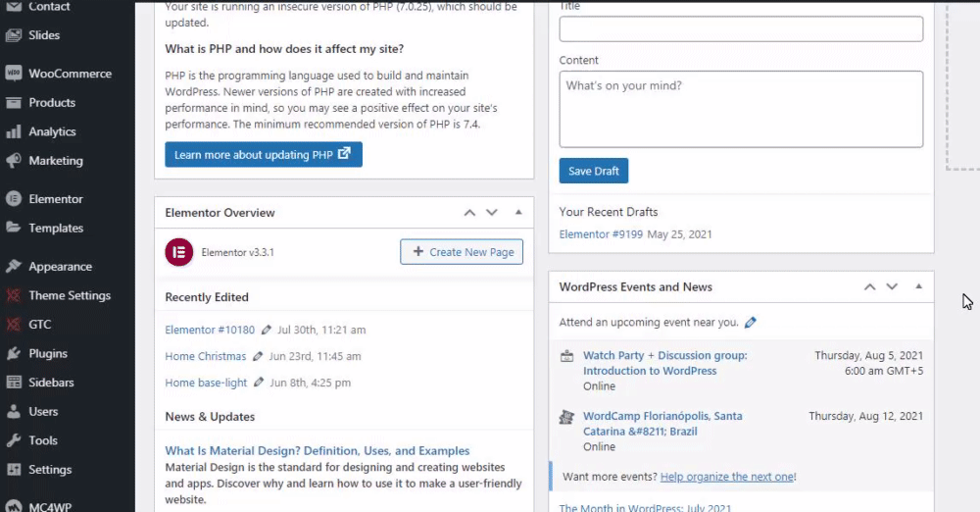Open WordCamp Florianópolis event link
The height and width of the screenshot is (512, 980).
point(662,424)
